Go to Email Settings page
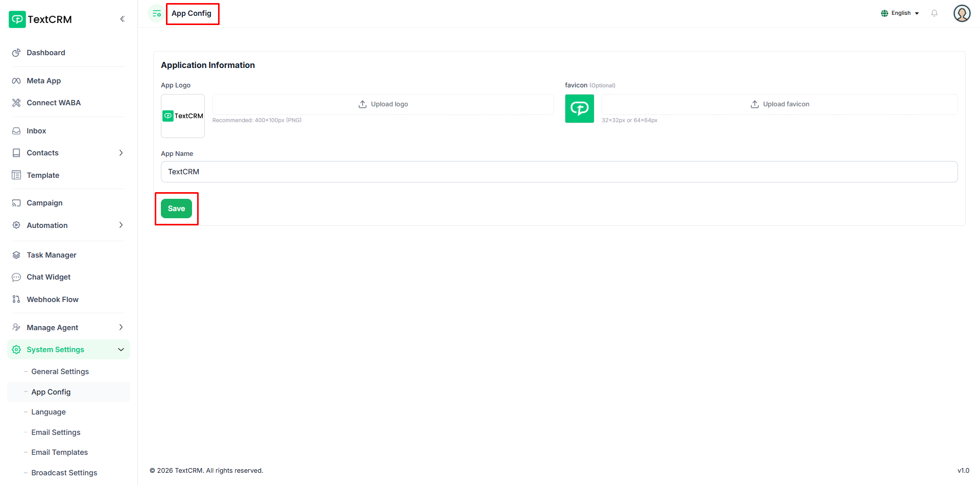The height and width of the screenshot is (485, 980). [56, 432]
